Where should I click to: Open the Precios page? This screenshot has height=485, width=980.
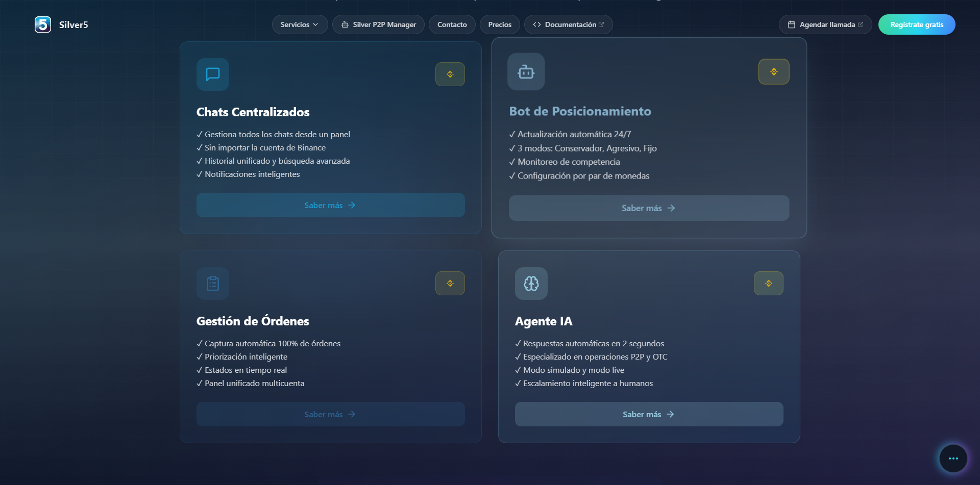point(499,24)
